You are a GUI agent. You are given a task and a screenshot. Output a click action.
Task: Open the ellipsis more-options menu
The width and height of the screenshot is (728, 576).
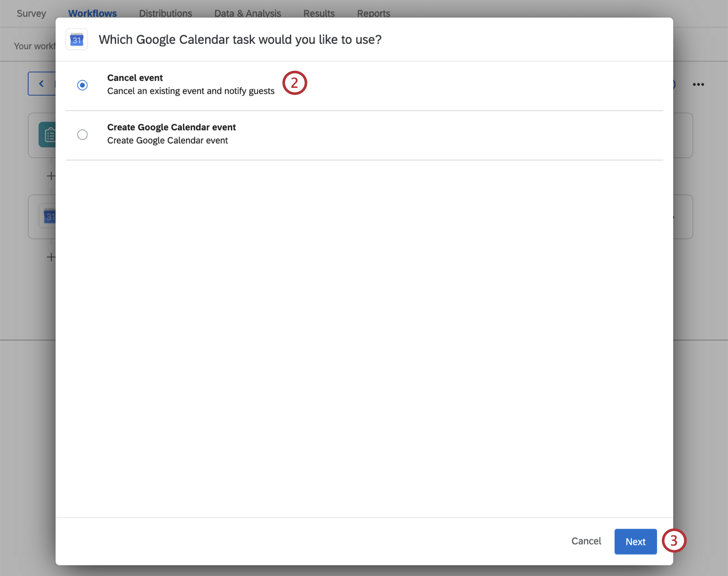coord(698,84)
